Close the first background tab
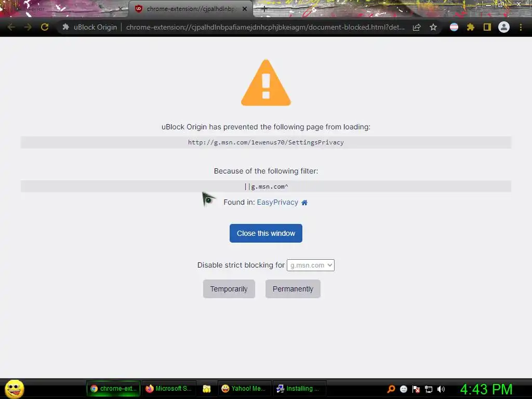The height and width of the screenshot is (399, 532). (121, 9)
